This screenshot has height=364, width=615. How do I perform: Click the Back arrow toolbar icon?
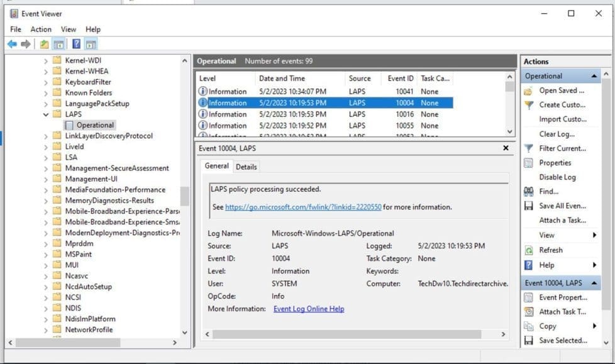point(11,44)
